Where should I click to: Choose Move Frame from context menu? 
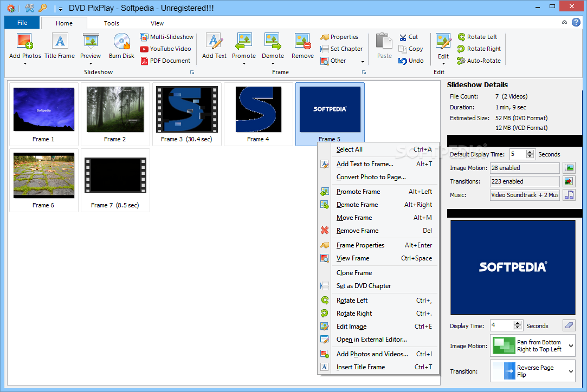coord(378,217)
